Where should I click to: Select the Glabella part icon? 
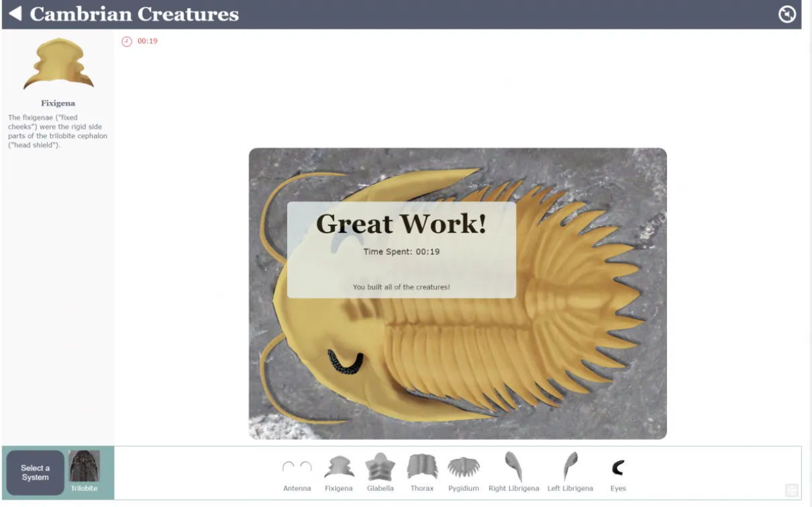(380, 466)
